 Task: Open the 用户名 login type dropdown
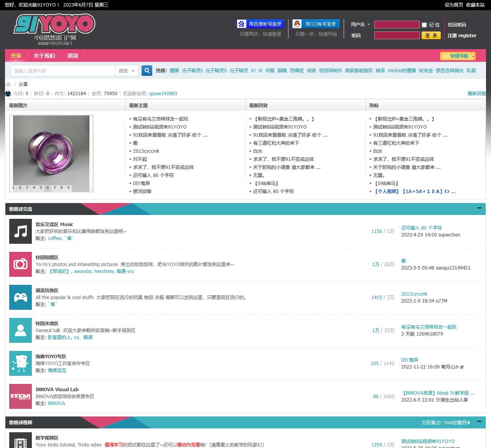pos(361,24)
